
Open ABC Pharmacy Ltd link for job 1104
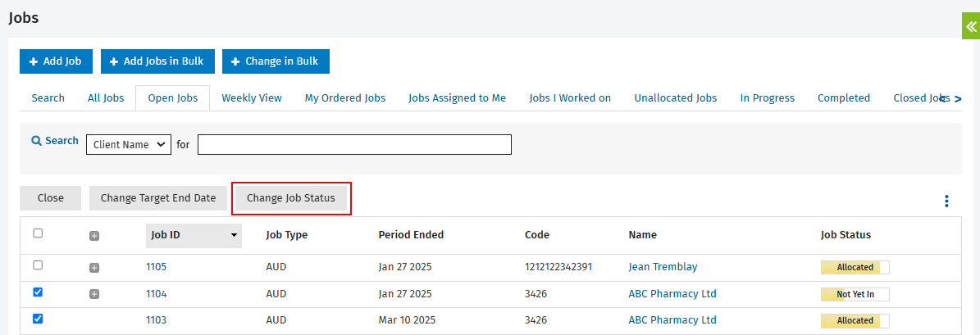[672, 294]
